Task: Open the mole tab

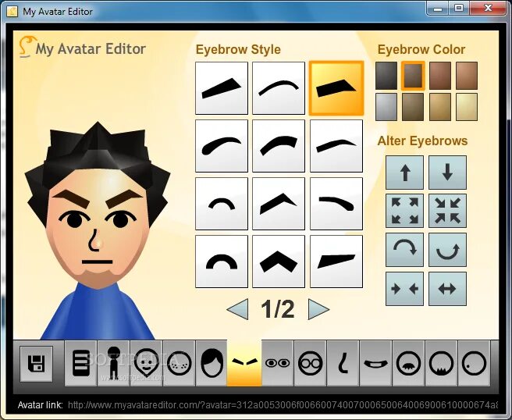Action: (x=474, y=363)
